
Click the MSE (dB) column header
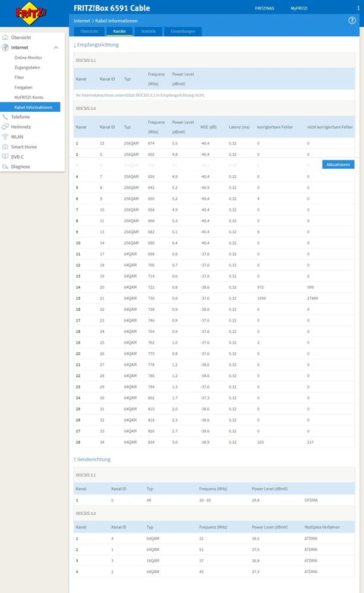point(208,127)
